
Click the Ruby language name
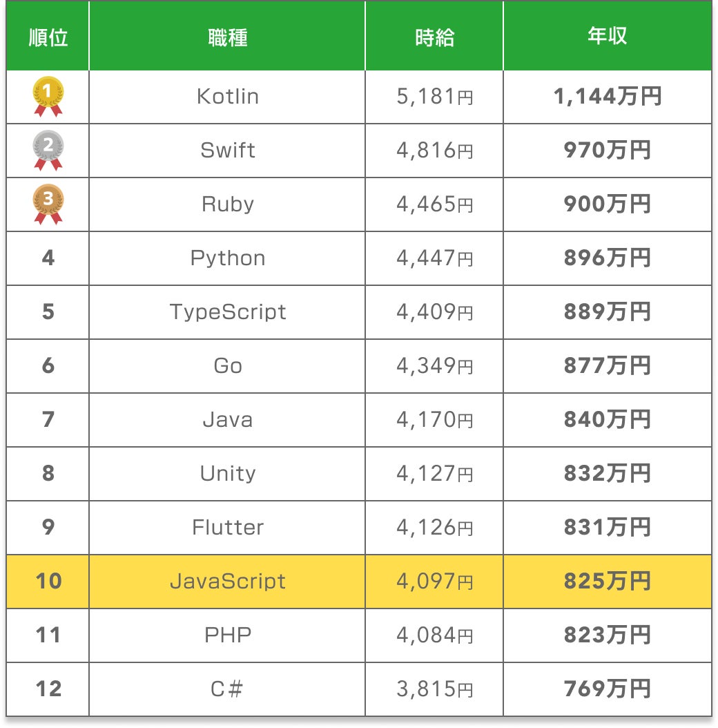228,204
